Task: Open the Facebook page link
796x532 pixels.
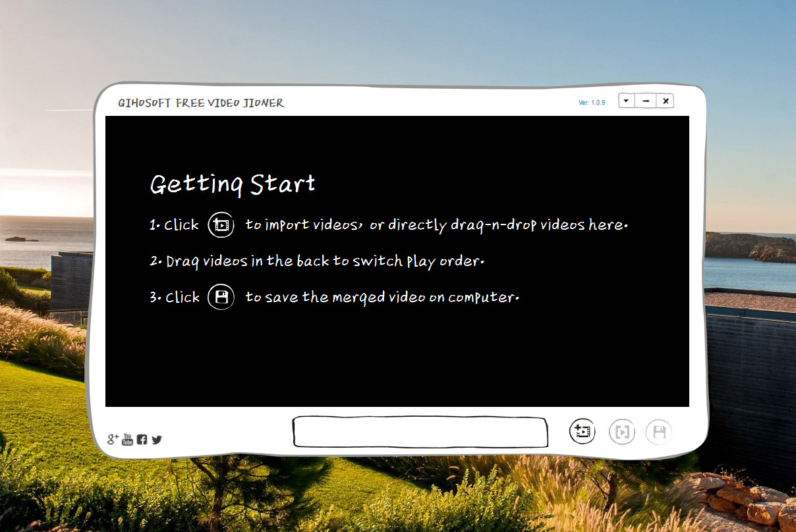Action: tap(142, 439)
